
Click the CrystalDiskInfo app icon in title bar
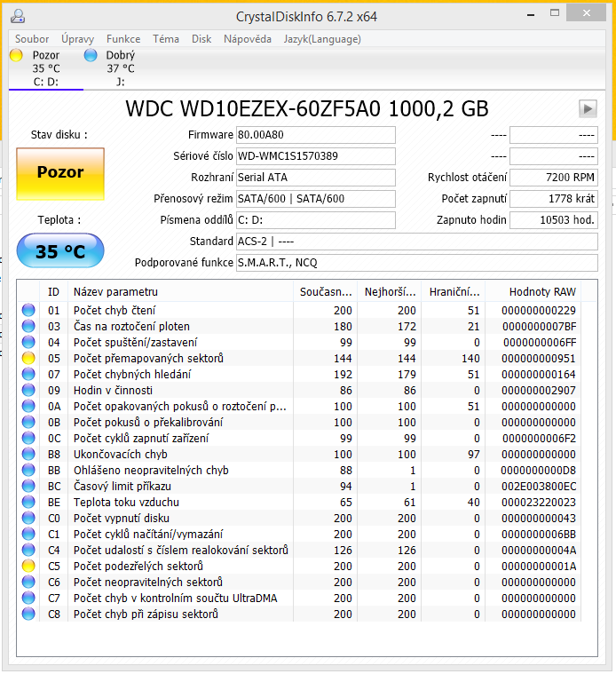click(x=18, y=16)
